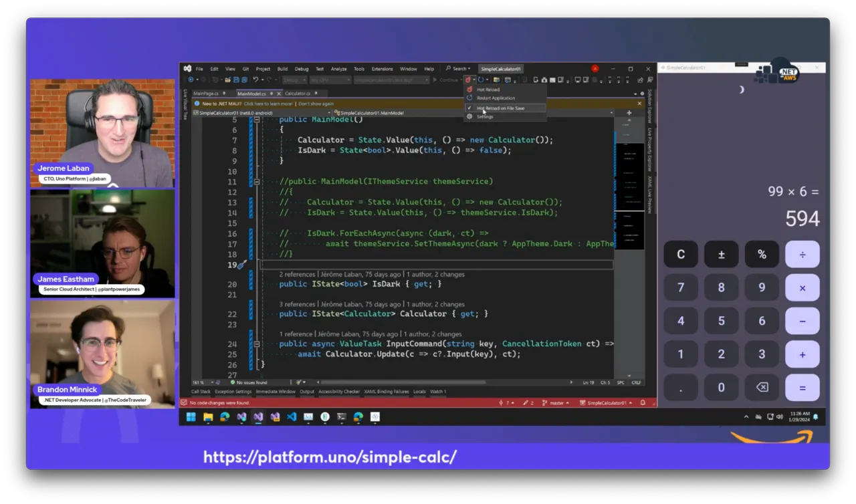
Task: Click the 'Click here to learn more!' link
Action: tap(268, 104)
